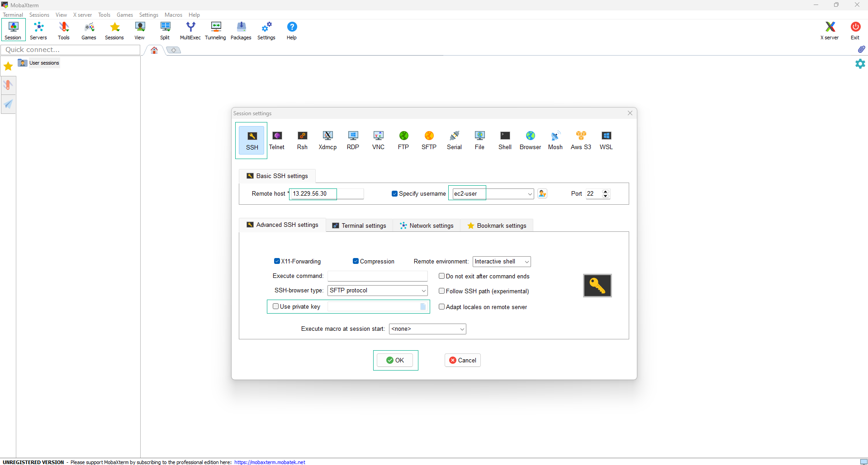Click the yellow key image button
The height and width of the screenshot is (465, 868).
(x=597, y=286)
